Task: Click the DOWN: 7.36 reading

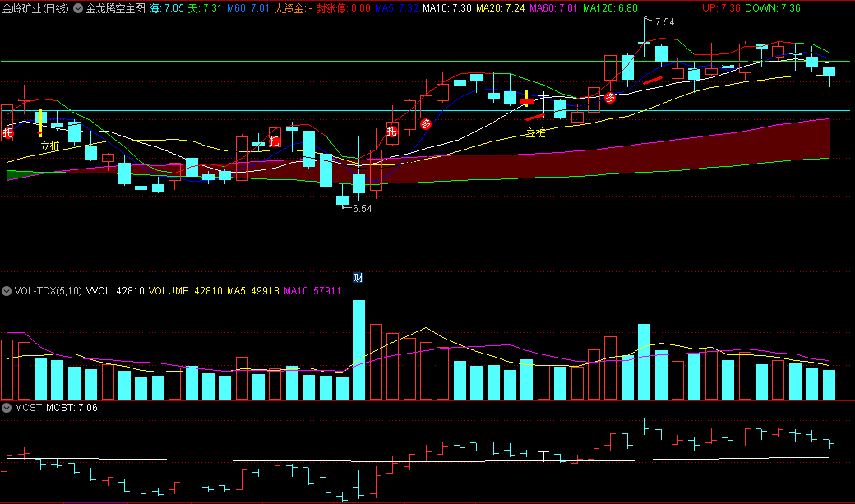Action: [772, 8]
